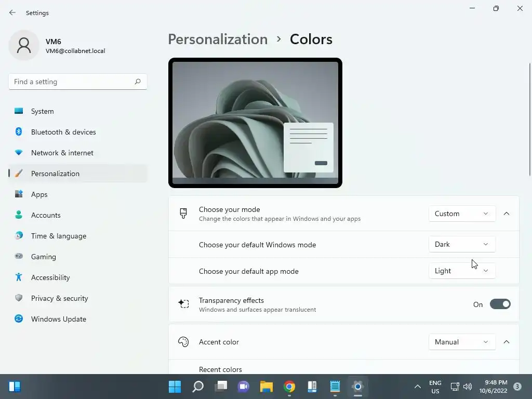Click the paintbrush icon beside Choose your mode
Screen dimensions: 532x399
(183, 214)
